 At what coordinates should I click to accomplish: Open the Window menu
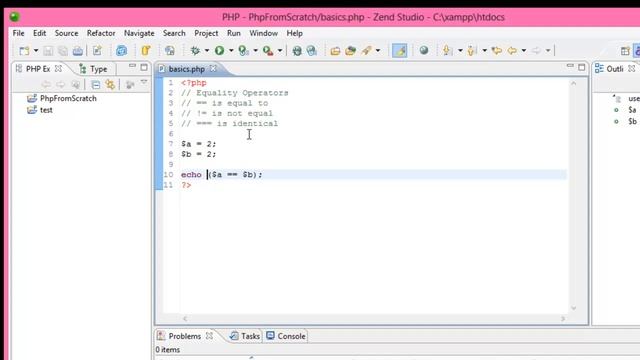point(264,33)
